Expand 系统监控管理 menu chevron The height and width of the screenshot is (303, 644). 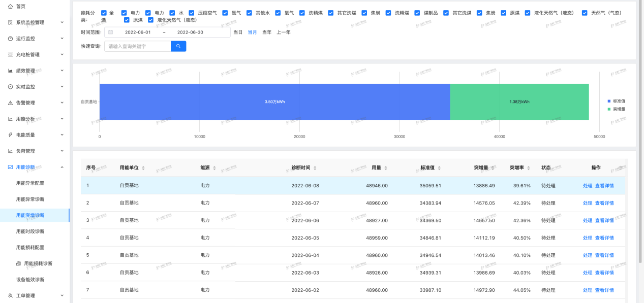click(x=62, y=22)
